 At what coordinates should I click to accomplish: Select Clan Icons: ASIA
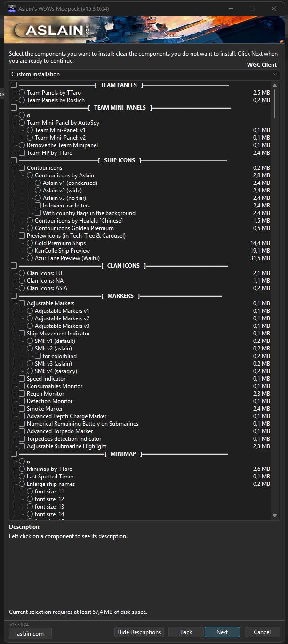22,288
